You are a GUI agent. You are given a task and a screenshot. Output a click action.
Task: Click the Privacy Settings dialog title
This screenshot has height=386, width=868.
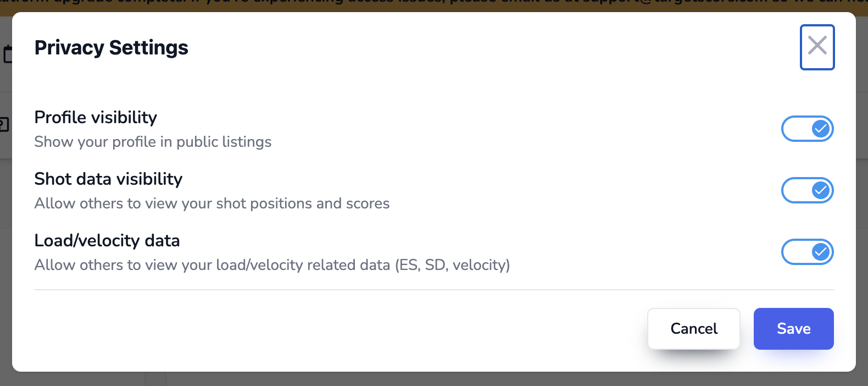point(111,47)
